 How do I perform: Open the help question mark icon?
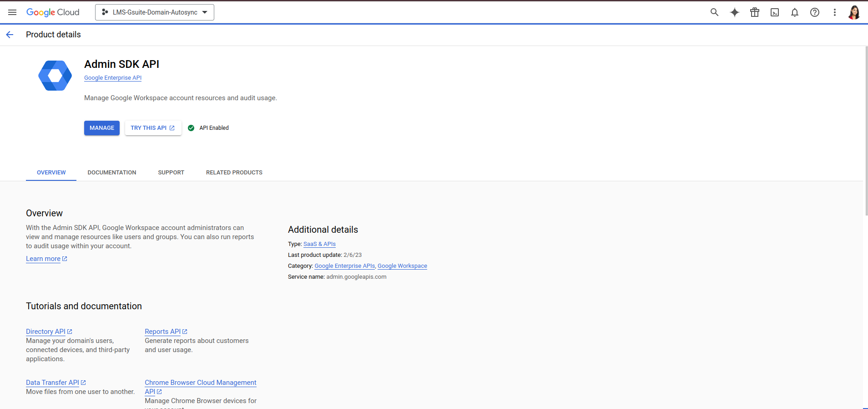click(815, 12)
